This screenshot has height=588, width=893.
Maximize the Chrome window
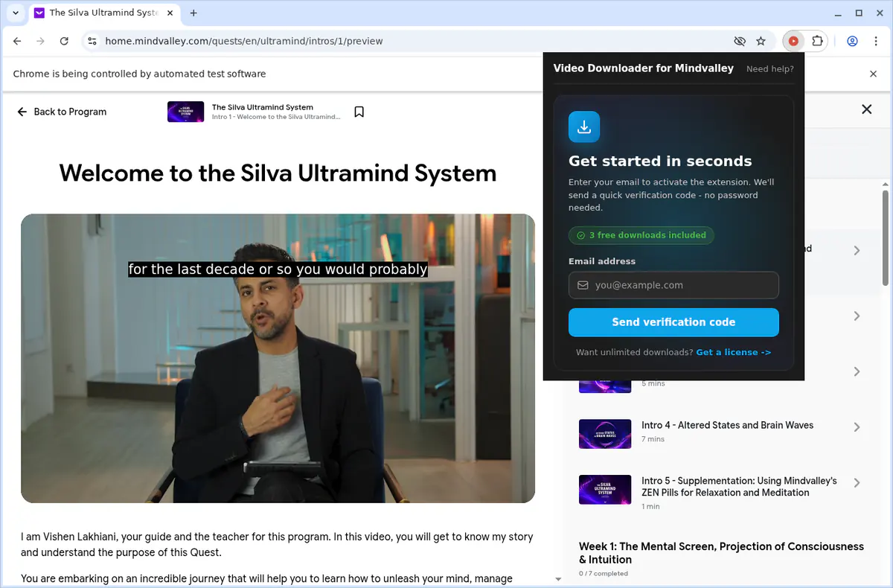(859, 13)
